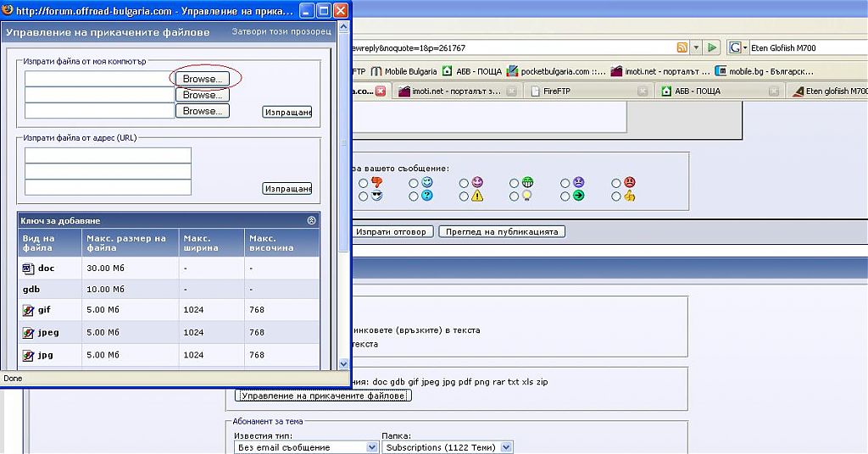Click Изпращане for URL upload
This screenshot has width=868, height=454.
click(x=287, y=189)
